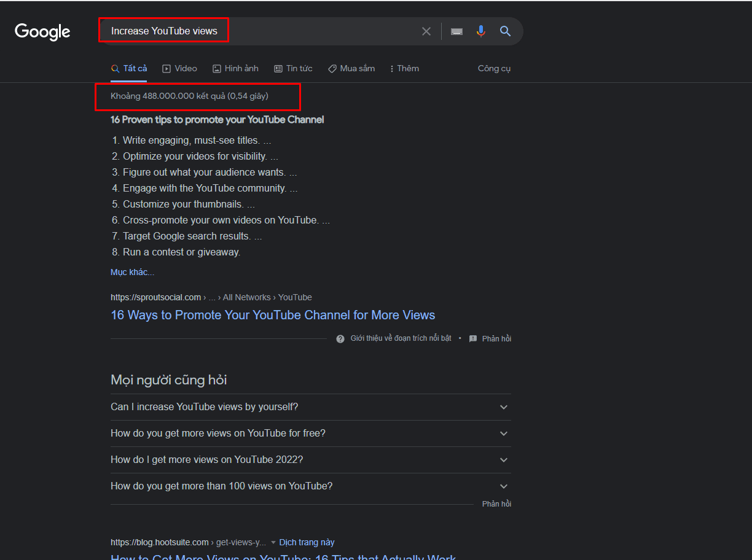The height and width of the screenshot is (560, 752).
Task: Click the Google logo
Action: click(42, 31)
